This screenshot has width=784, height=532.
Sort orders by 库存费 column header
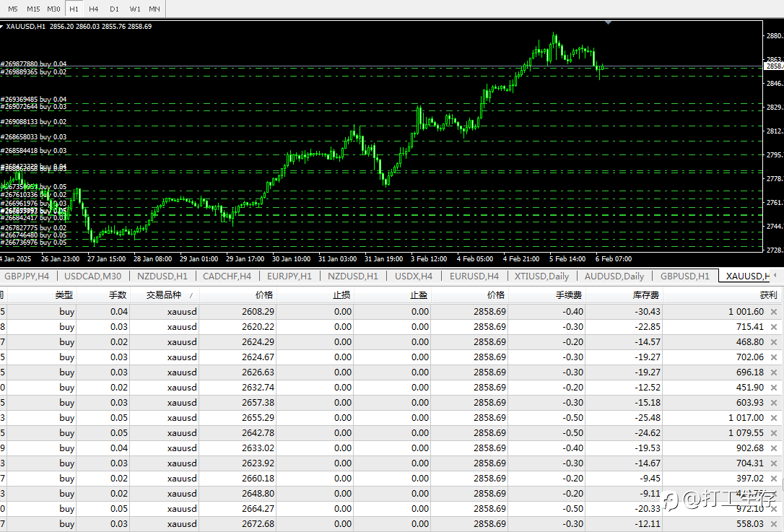pos(645,295)
